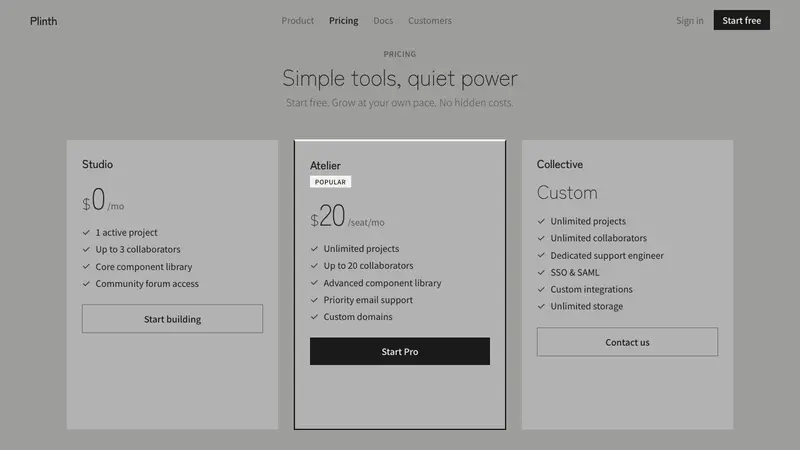This screenshot has width=800, height=450.
Task: Click the Start Pro button
Action: coord(399,351)
